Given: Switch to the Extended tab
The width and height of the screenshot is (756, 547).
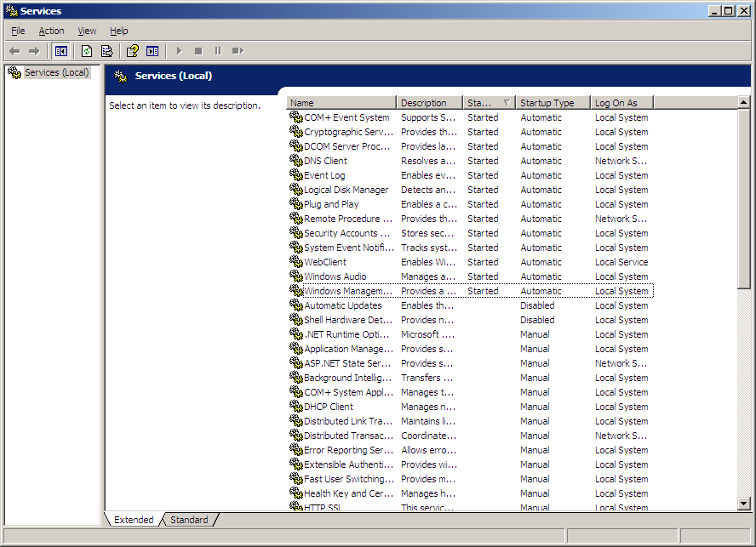Looking at the screenshot, I should (134, 520).
